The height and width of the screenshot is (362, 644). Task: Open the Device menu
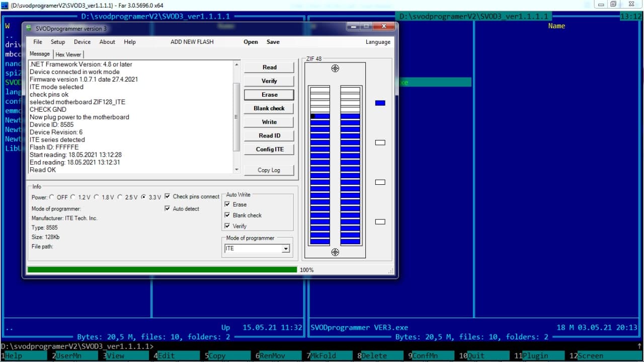[82, 42]
